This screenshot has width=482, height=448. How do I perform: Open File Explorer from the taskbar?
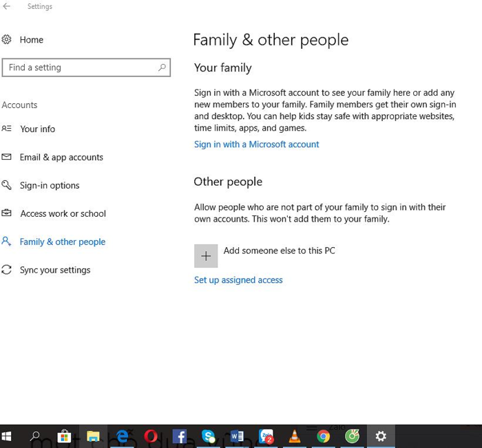click(x=93, y=436)
